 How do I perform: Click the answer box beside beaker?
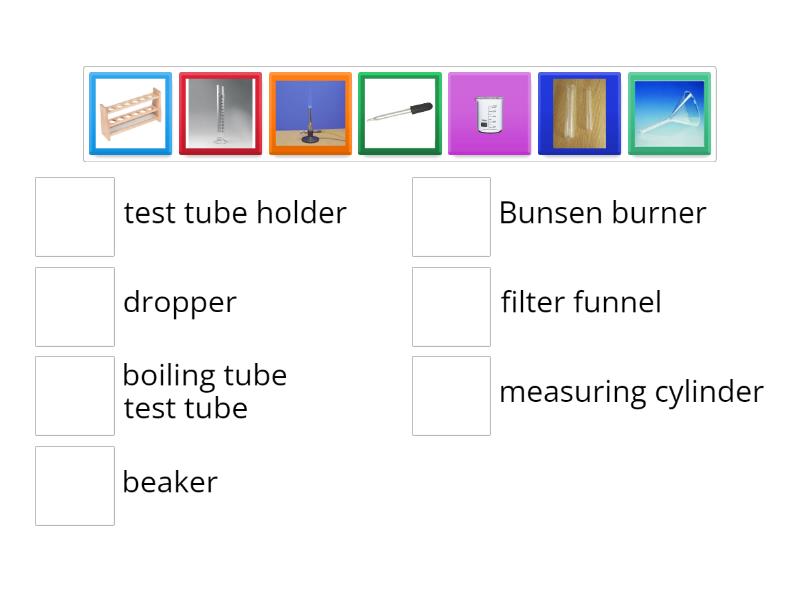pyautogui.click(x=75, y=484)
